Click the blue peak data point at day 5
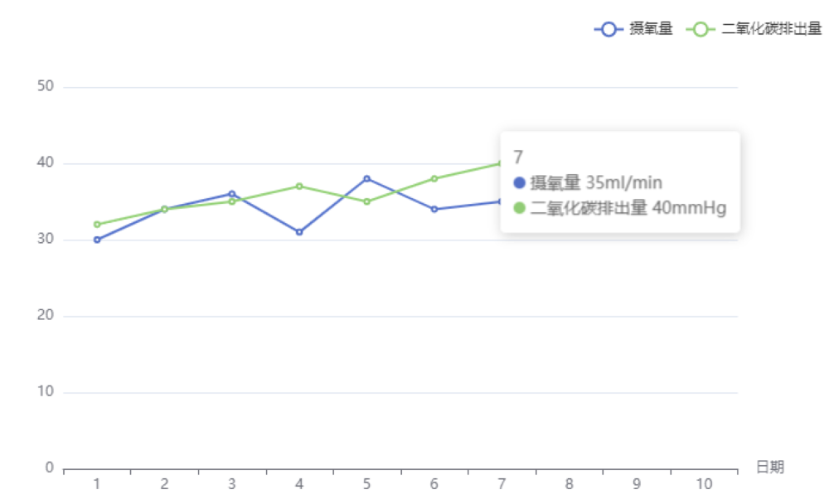Image resolution: width=829 pixels, height=504 pixels. tap(366, 178)
